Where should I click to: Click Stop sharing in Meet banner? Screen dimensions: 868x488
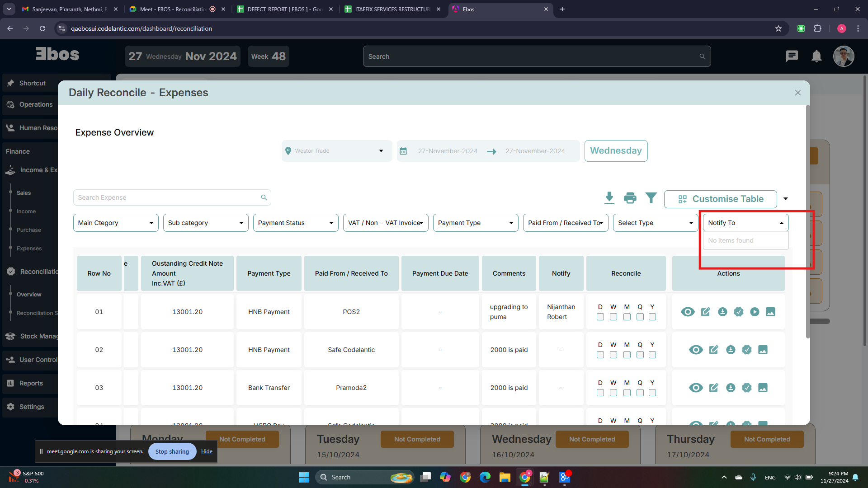[x=172, y=451]
